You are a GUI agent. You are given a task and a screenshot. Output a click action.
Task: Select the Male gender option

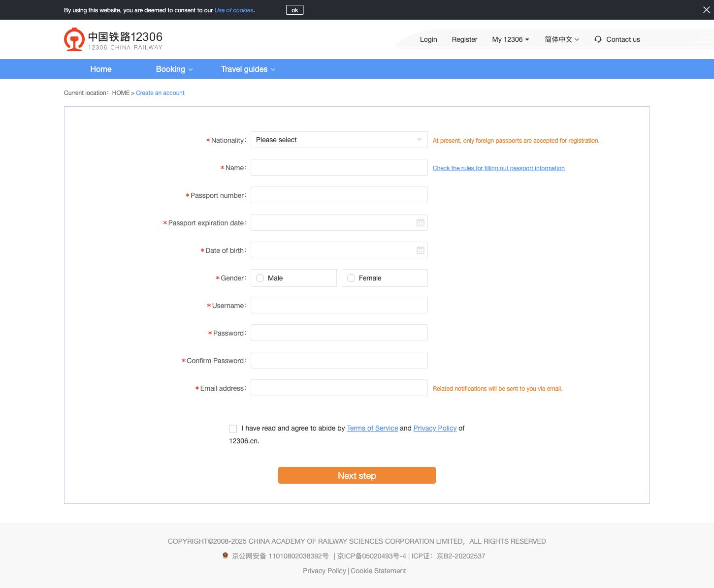point(293,278)
